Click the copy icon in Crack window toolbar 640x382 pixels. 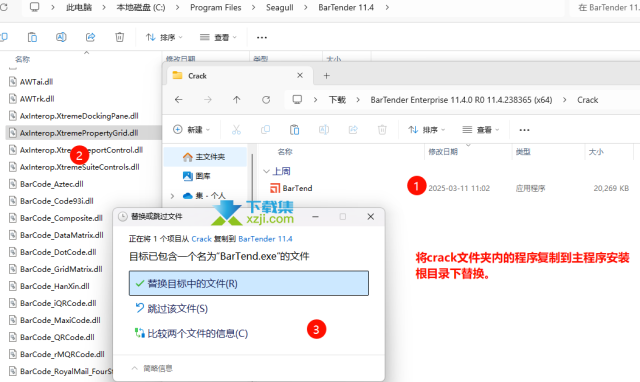[x=265, y=130]
